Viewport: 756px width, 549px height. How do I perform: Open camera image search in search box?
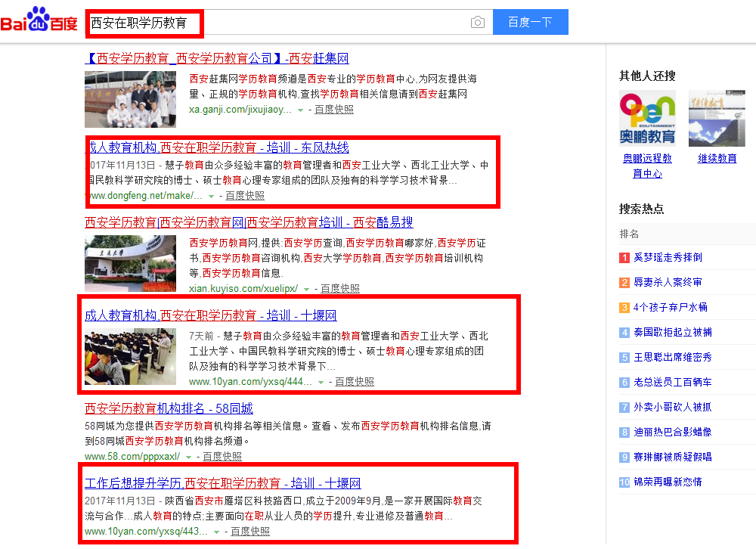[x=477, y=22]
